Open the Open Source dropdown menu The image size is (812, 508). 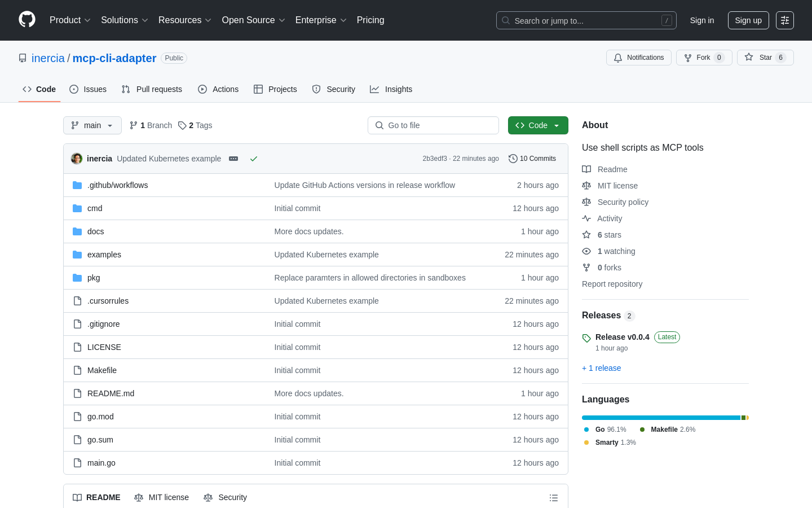pos(254,20)
